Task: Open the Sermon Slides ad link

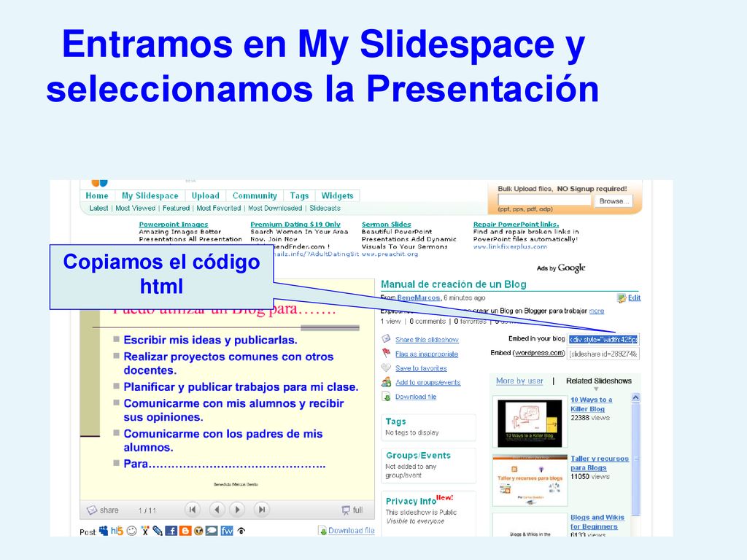Action: 387,225
